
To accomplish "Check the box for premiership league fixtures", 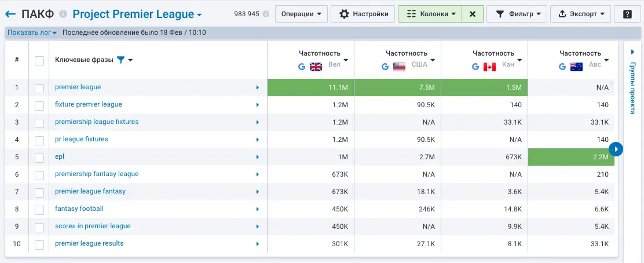I will click(39, 123).
